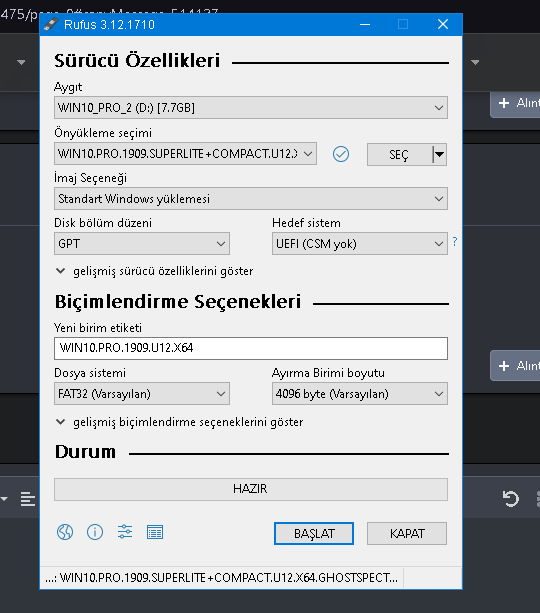Click the BAŞLAT button
The height and width of the screenshot is (613, 540).
pos(314,533)
